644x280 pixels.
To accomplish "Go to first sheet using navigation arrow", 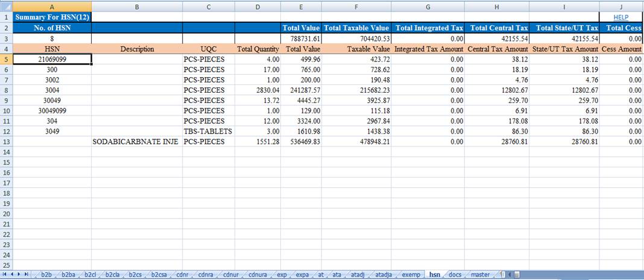I will click(5, 275).
